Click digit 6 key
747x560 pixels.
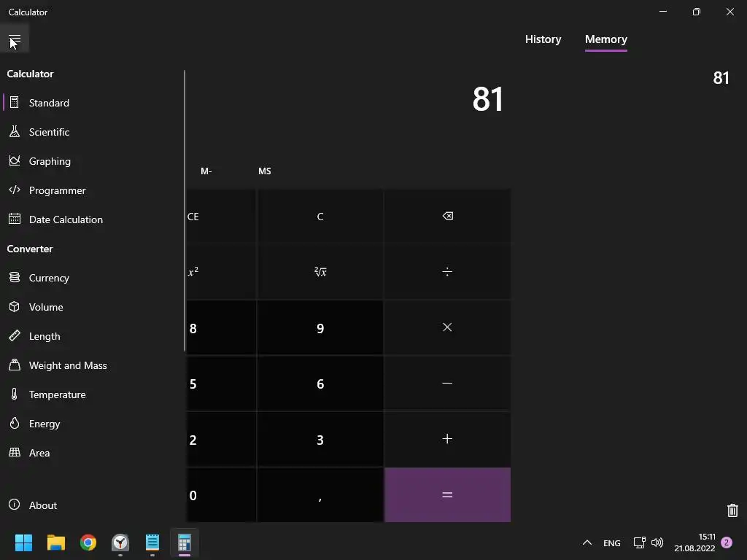[320, 384]
